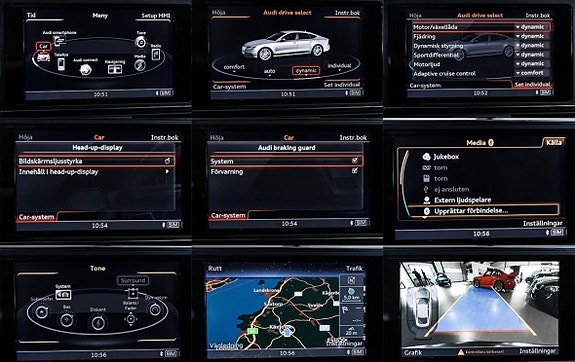The width and height of the screenshot is (575, 362).
Task: Open Motor/växellåda mode dropdown
Action: [532, 27]
